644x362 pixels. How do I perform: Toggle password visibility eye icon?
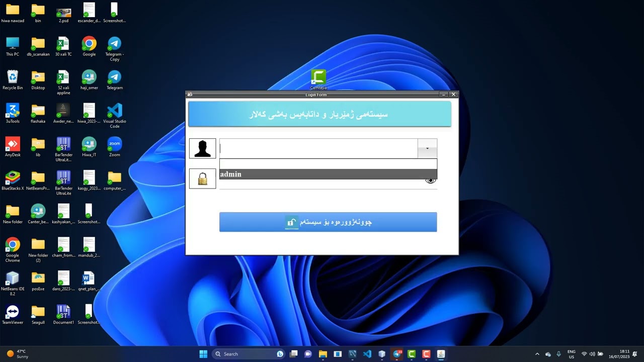point(430,180)
